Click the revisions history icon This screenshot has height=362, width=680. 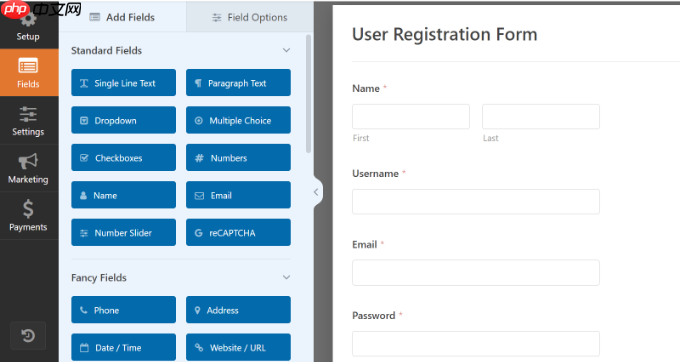point(28,336)
